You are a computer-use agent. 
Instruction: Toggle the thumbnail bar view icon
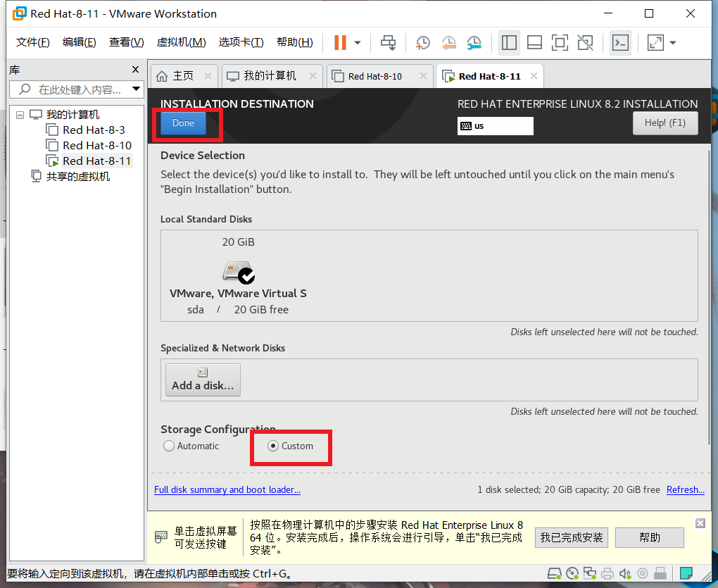click(534, 42)
